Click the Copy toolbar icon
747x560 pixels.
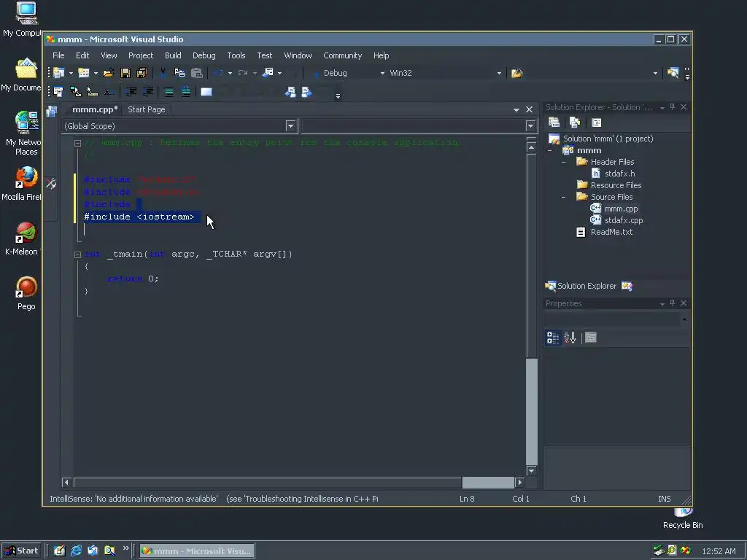click(x=179, y=73)
